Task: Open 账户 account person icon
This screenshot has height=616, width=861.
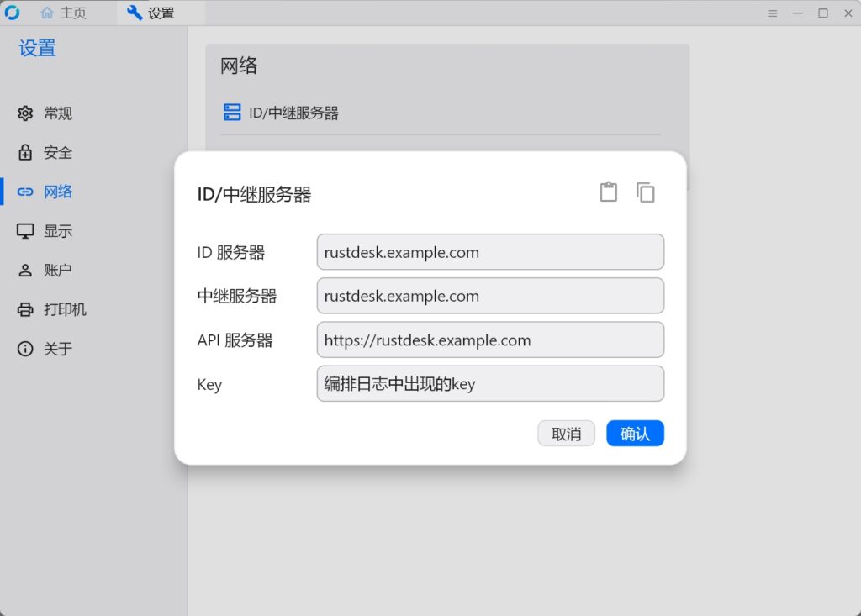Action: click(25, 270)
